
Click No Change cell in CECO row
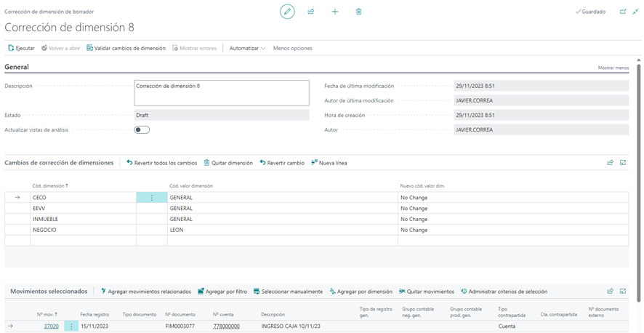tap(513, 198)
